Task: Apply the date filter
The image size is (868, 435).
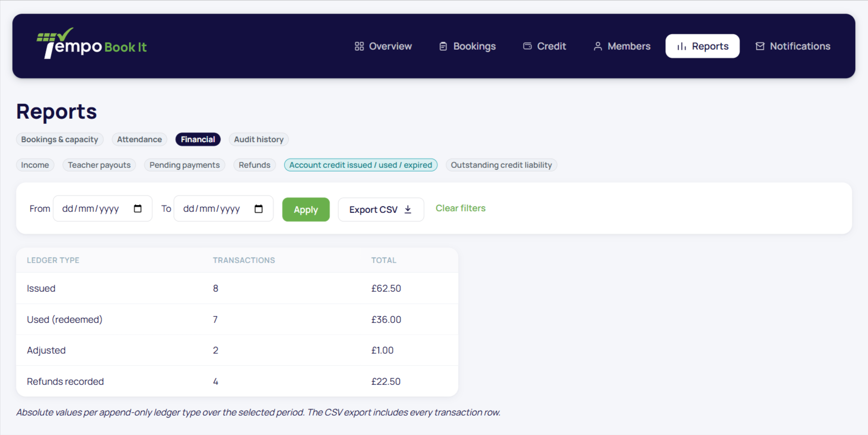Action: coord(306,209)
